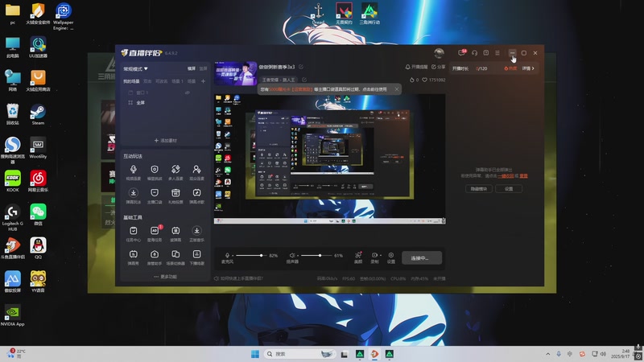Switch to 竖屏 portrait orientation
The width and height of the screenshot is (644, 362).
203,68
